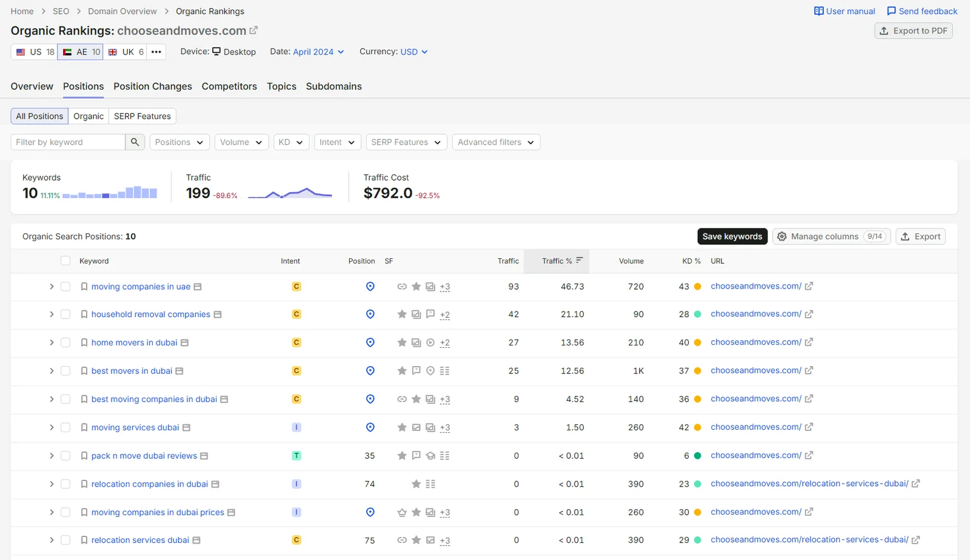Screen dimensions: 970x560
Task: Click the +3 SERP features for best moving companies in dubai
Action: [445, 399]
